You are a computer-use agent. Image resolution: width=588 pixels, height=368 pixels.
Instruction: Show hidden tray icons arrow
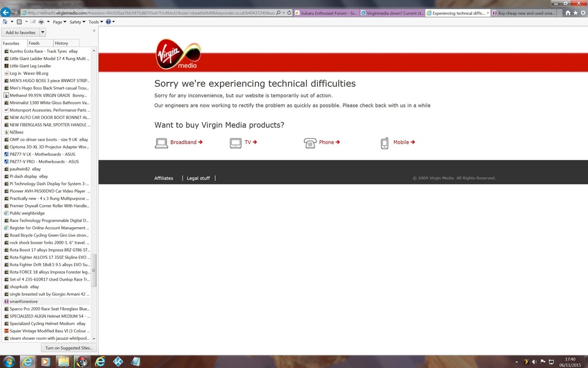516,362
